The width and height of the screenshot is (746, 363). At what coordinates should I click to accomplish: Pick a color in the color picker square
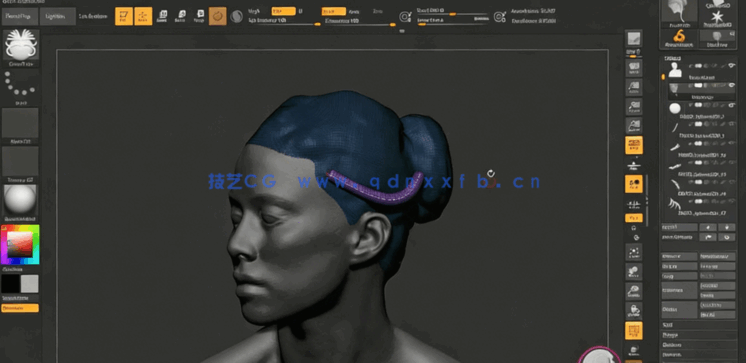point(20,244)
